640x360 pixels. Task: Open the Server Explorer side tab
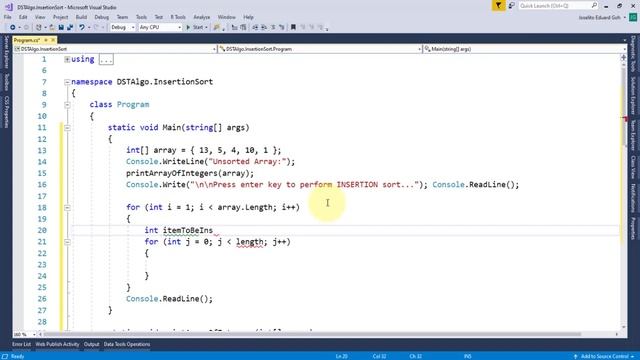[x=6, y=52]
